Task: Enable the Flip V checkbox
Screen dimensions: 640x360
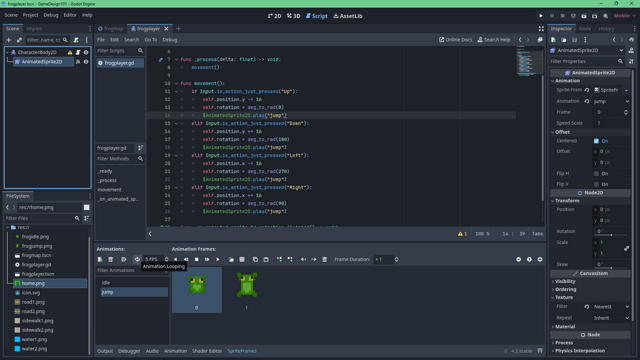Action: [596, 184]
